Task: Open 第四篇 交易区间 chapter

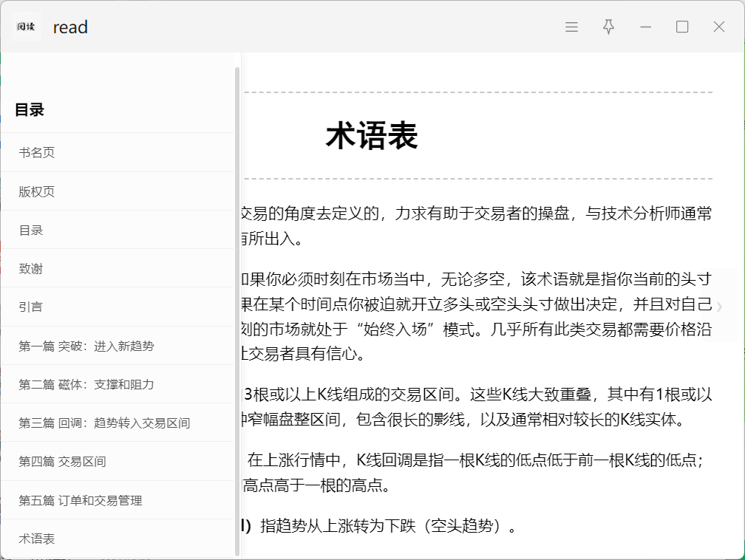Action: [x=62, y=462]
